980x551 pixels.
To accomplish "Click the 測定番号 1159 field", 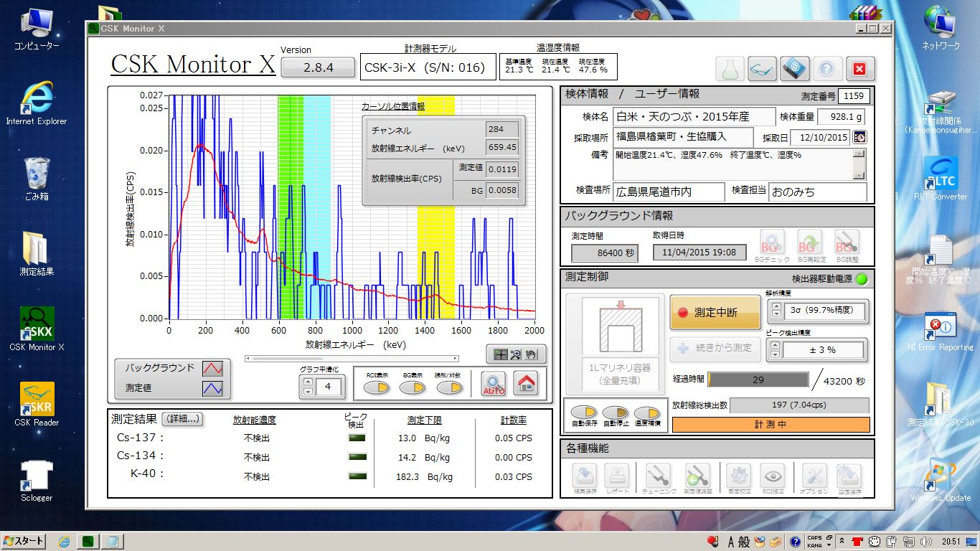I will click(x=854, y=96).
